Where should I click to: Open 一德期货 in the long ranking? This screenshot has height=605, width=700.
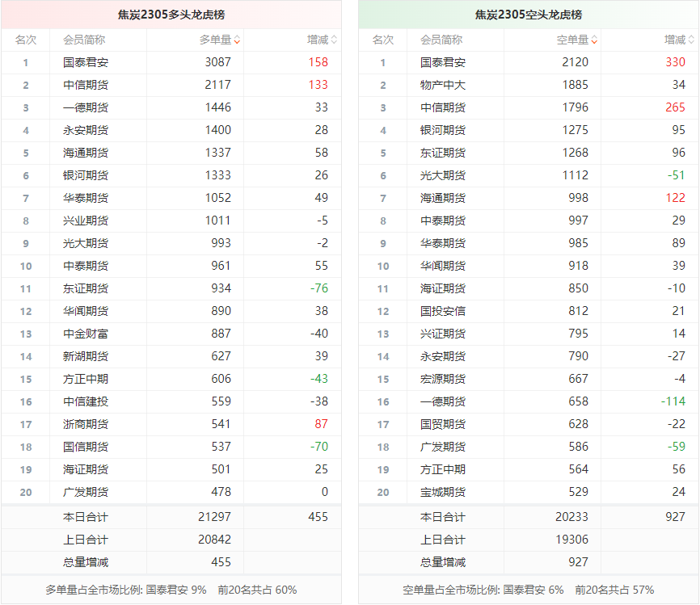[x=86, y=107]
